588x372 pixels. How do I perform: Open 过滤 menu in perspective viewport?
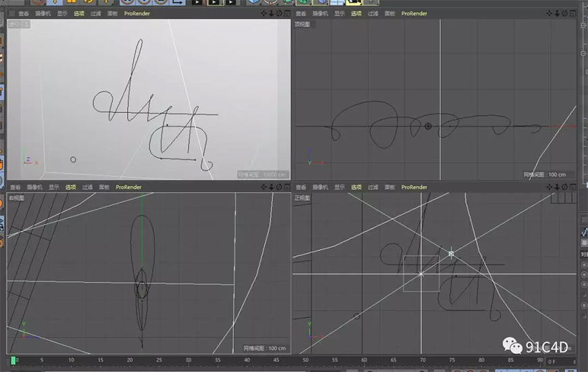click(95, 14)
